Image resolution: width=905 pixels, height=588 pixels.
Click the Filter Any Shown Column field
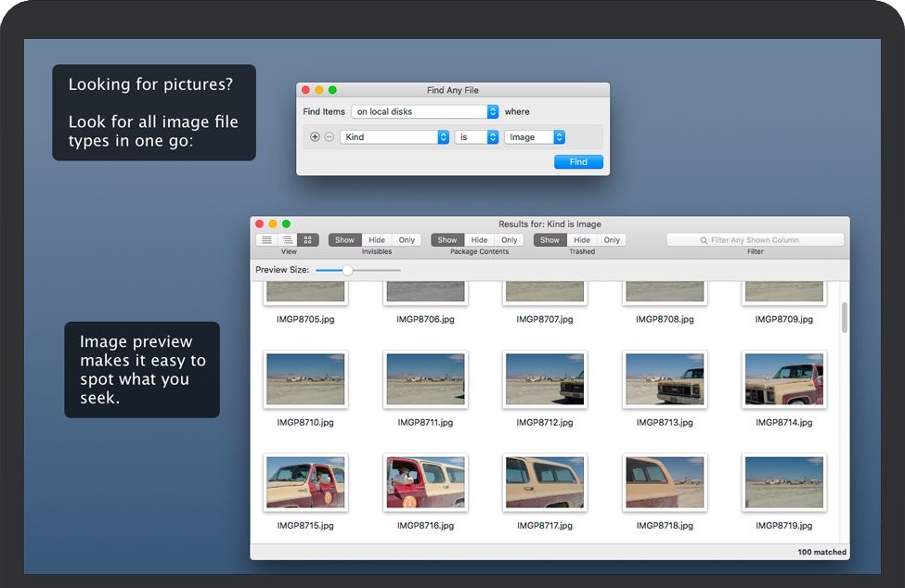pos(755,240)
